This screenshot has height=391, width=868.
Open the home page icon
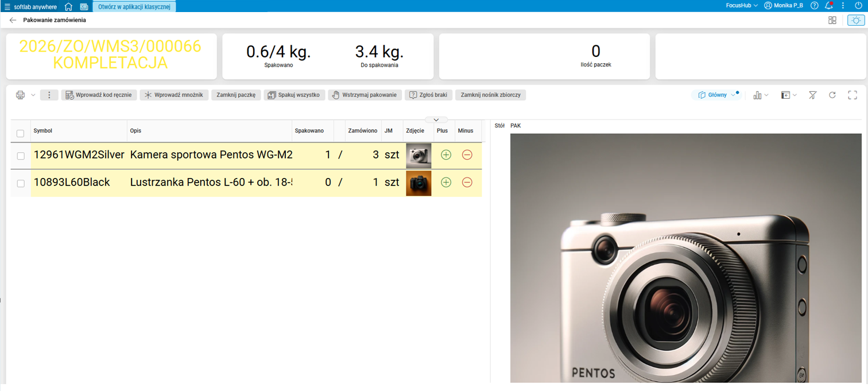[68, 6]
